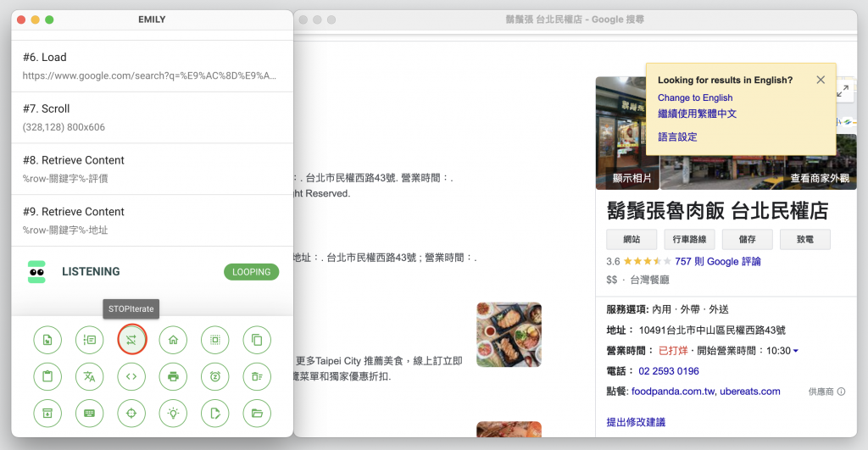The height and width of the screenshot is (450, 868).
Task: Click the copy pages icon in EMILY
Action: tap(257, 340)
